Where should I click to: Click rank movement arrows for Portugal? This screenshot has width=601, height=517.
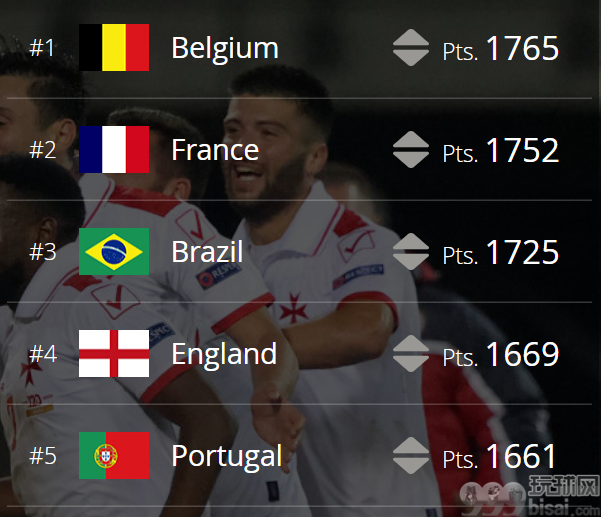tap(411, 455)
